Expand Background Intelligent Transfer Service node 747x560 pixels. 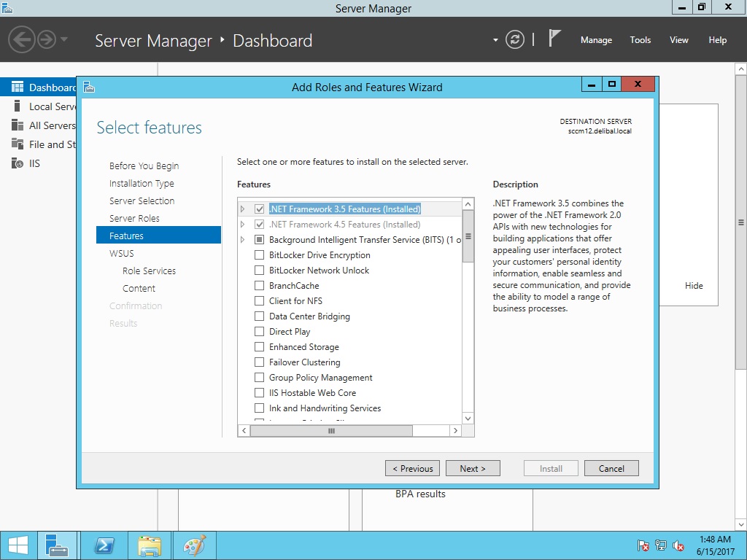(x=243, y=240)
